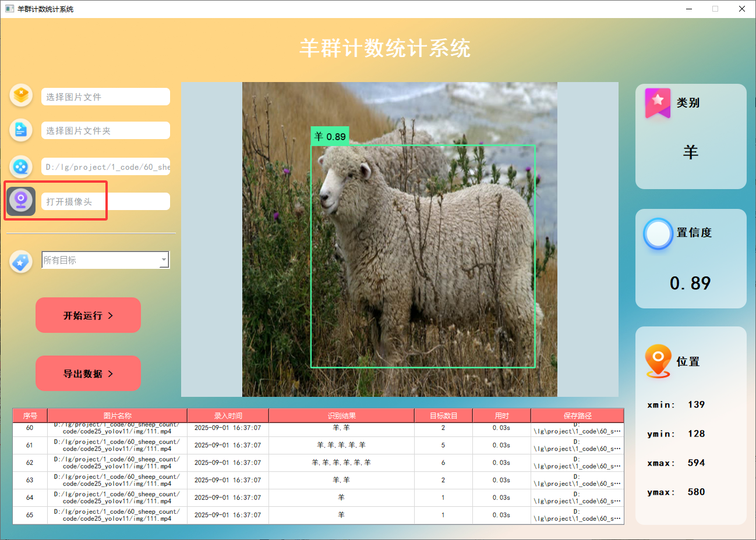This screenshot has height=540, width=756.
Task: Click the 目标数目 column header
Action: point(443,415)
